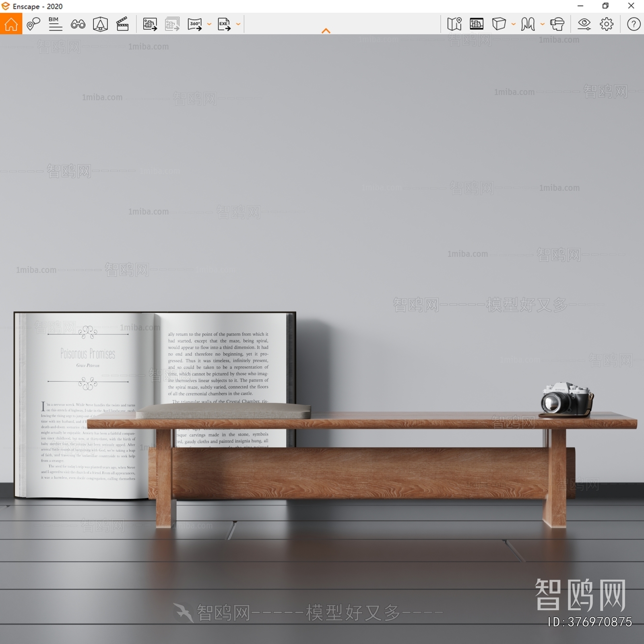The height and width of the screenshot is (644, 644).
Task: Expand the projection mode dropdown arrow
Action: pyautogui.click(x=514, y=24)
